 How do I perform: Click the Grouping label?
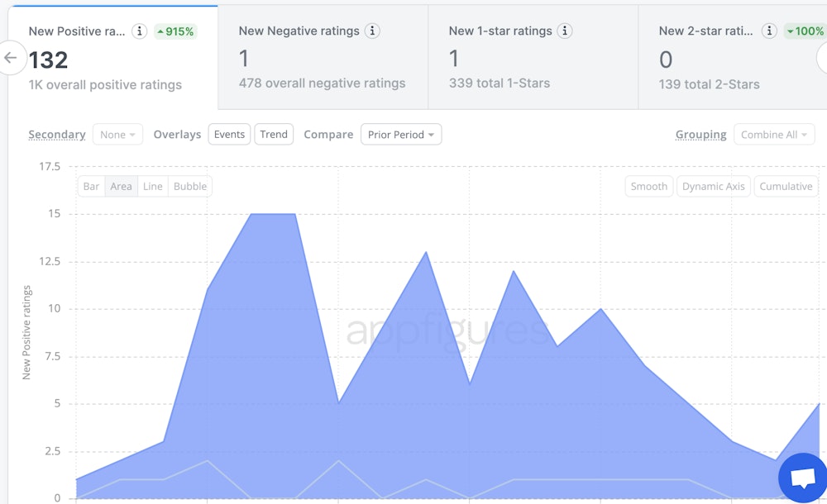point(701,135)
